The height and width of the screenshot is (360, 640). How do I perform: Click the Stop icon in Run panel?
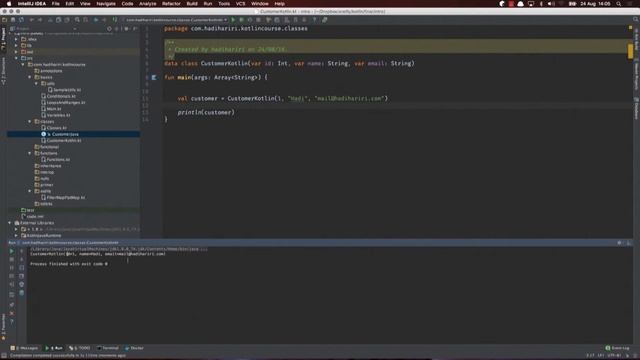[x=11, y=259]
